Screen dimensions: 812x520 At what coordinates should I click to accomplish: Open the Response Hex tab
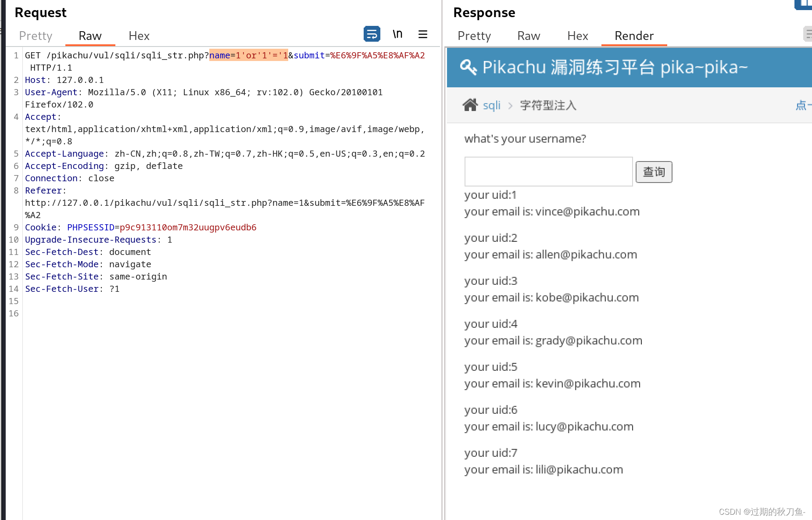pyautogui.click(x=577, y=36)
